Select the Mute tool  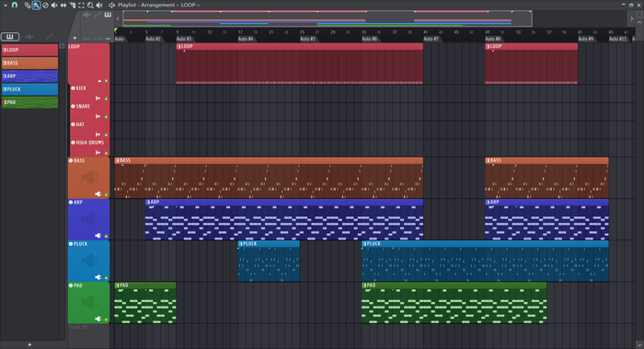tap(54, 6)
